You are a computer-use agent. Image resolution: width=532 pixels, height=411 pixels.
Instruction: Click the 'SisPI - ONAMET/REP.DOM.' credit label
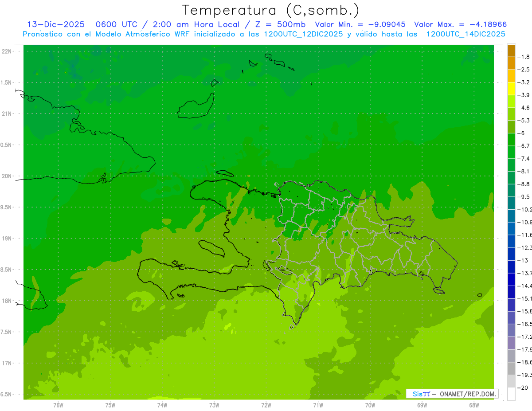tap(452, 394)
